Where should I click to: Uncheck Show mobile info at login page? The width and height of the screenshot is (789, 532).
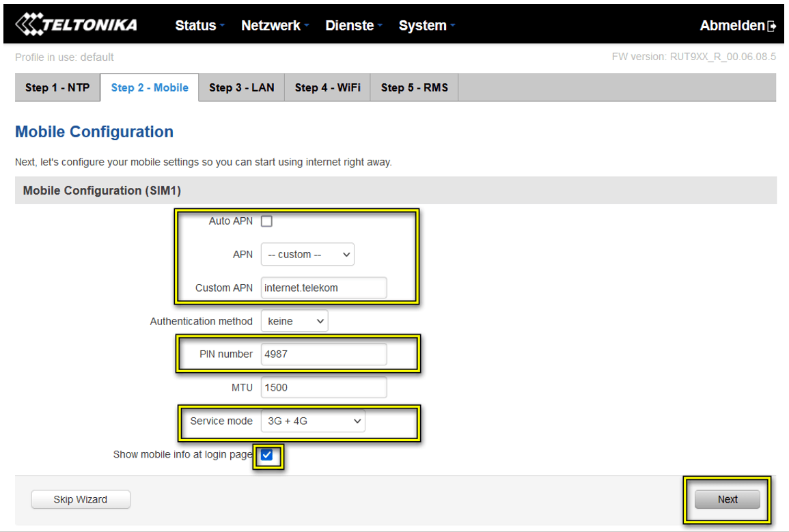tap(267, 456)
